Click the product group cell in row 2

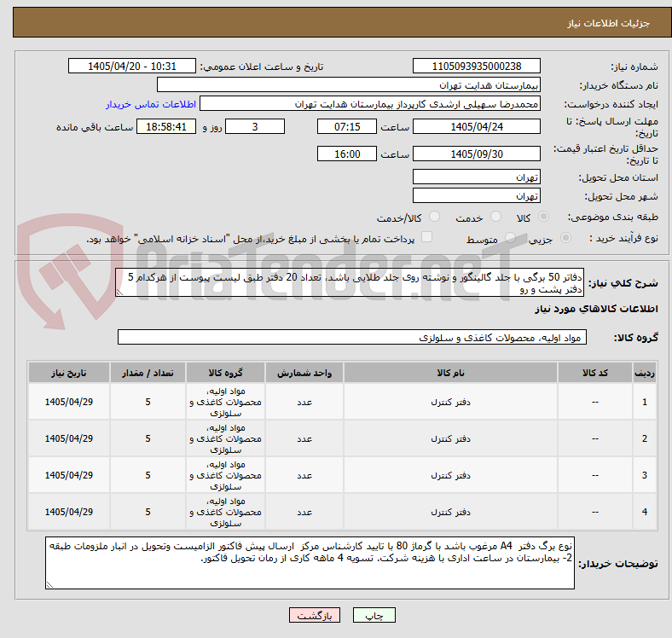point(225,438)
